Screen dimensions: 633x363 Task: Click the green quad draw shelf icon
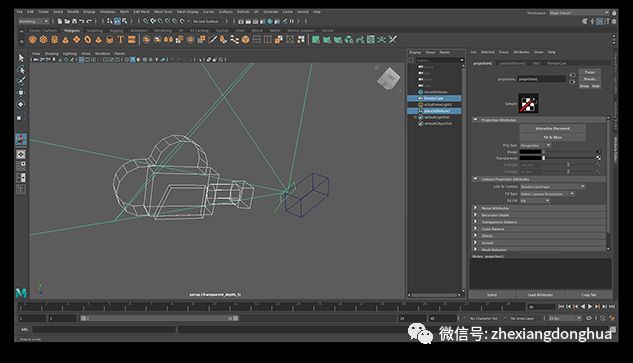tap(316, 40)
